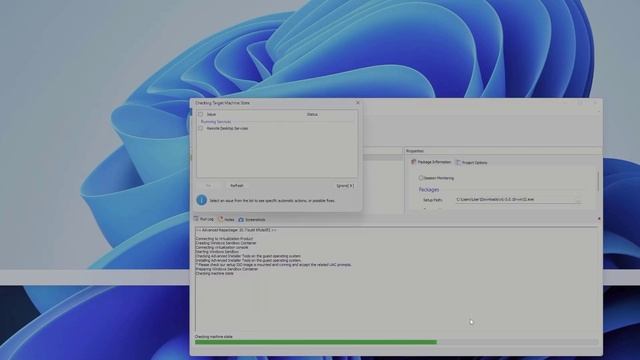Open the Package Information tab
This screenshot has width=640, height=360.
click(x=431, y=162)
